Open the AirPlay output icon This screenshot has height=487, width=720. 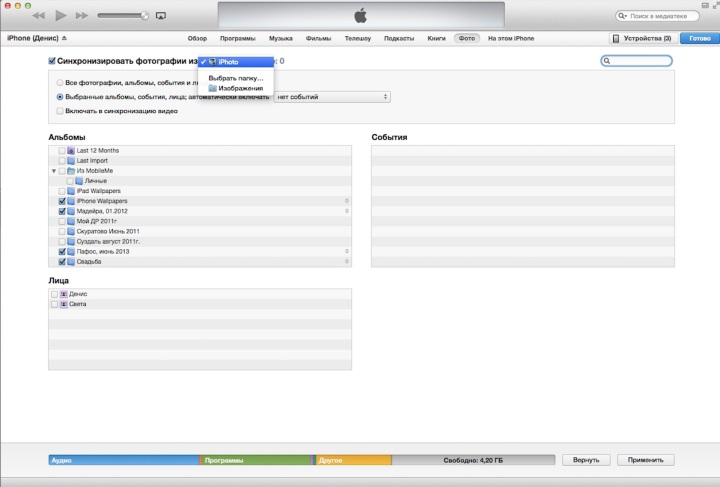(161, 17)
